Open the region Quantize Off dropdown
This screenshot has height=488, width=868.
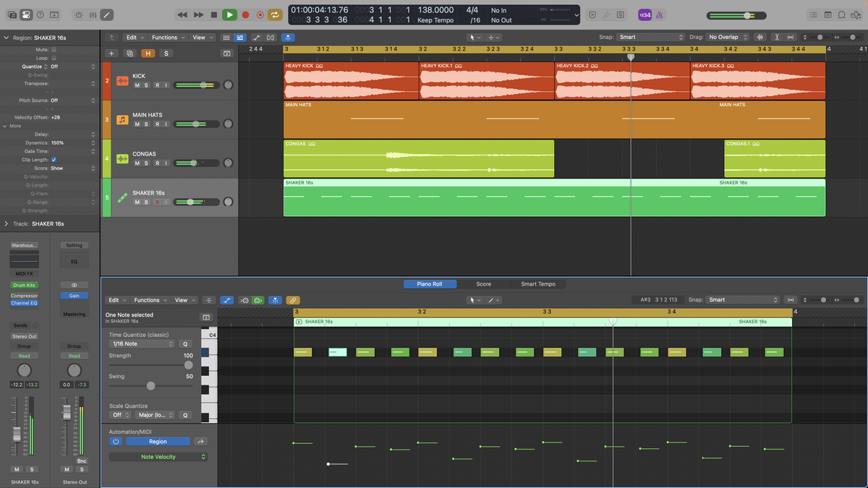72,67
